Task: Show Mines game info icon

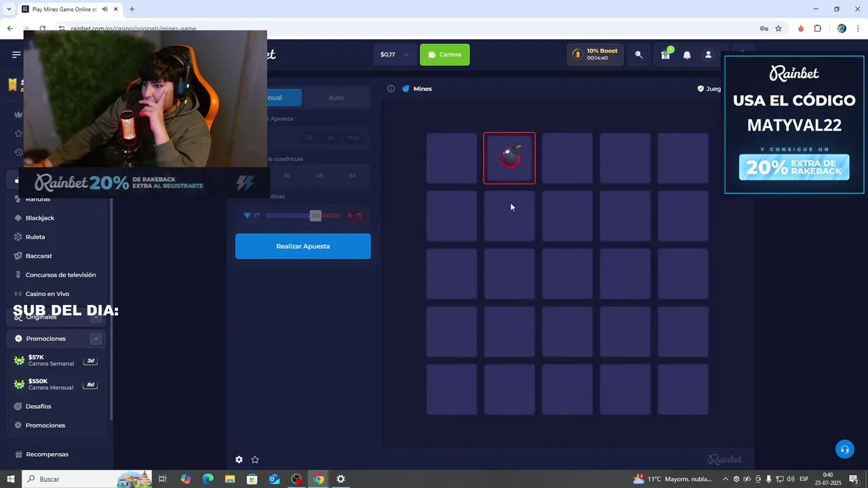Action: 391,89
